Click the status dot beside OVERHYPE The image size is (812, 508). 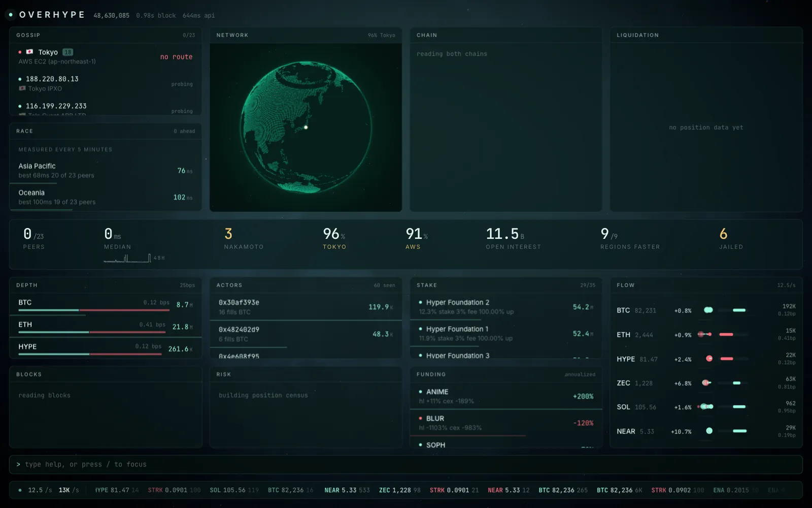click(x=11, y=15)
